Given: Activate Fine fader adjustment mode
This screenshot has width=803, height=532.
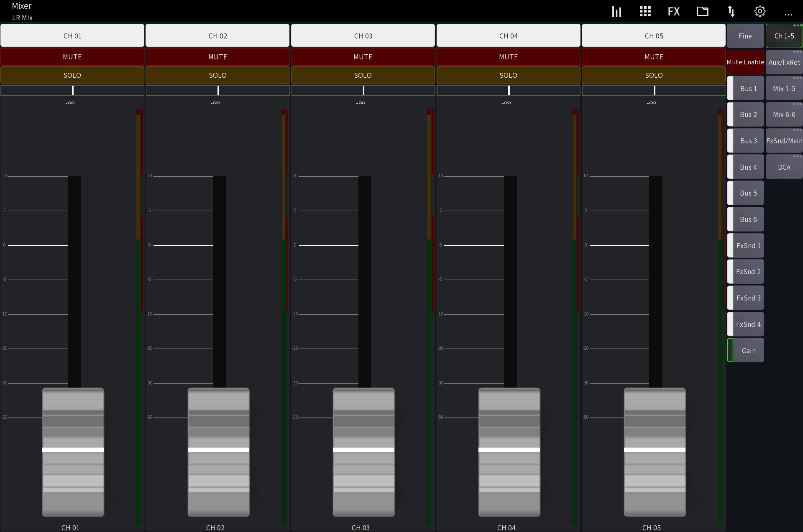Looking at the screenshot, I should [x=745, y=36].
